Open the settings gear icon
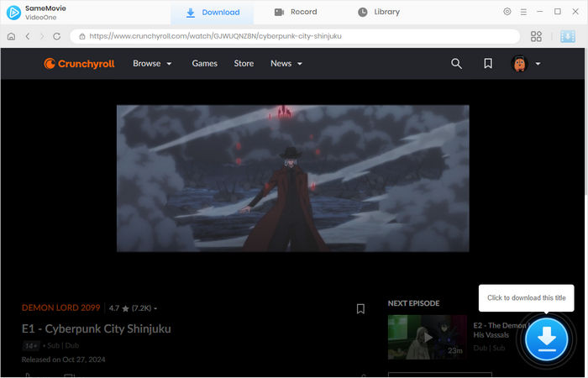Viewport: 588px width, 378px height. click(x=507, y=12)
